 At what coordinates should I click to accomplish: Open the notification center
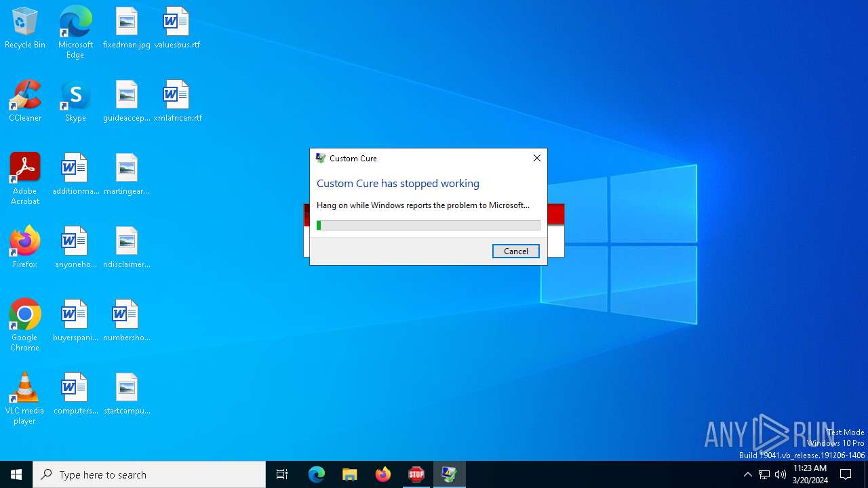click(x=846, y=474)
